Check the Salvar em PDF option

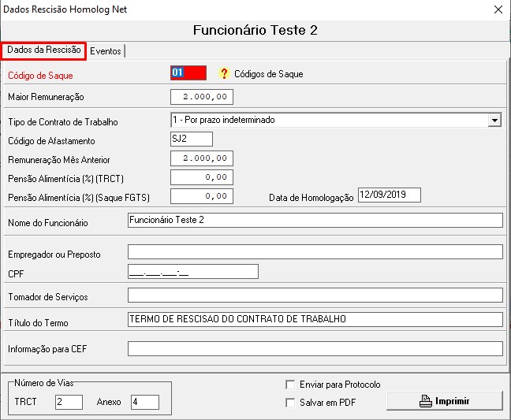(x=290, y=403)
